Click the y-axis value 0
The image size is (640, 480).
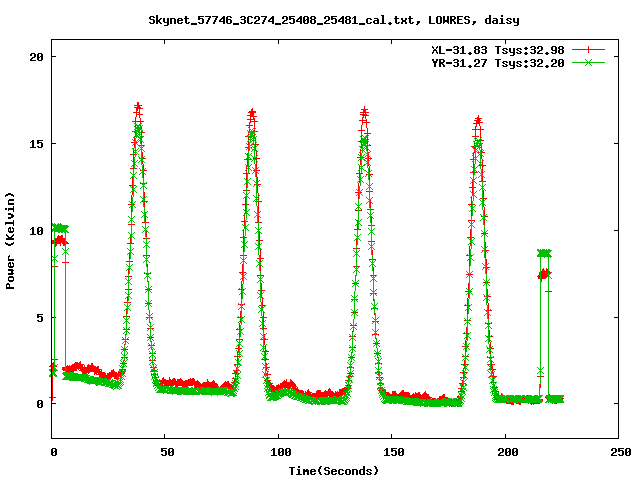pyautogui.click(x=40, y=404)
